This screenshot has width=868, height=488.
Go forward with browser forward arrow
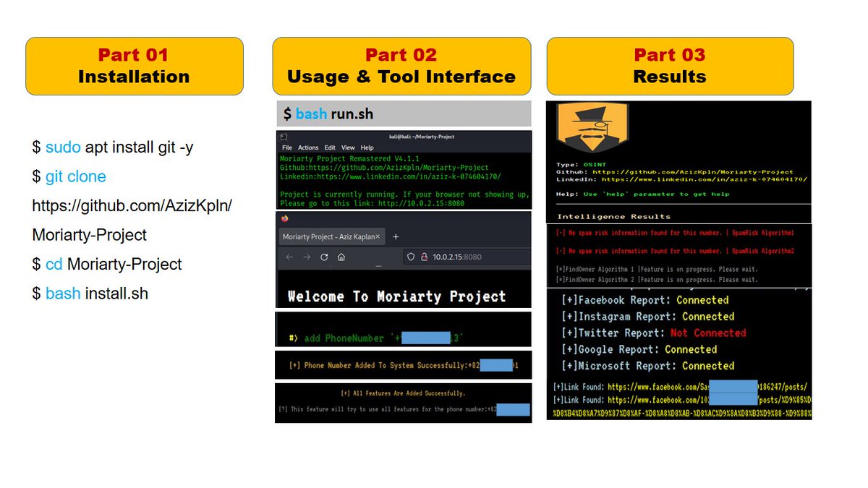click(x=307, y=257)
